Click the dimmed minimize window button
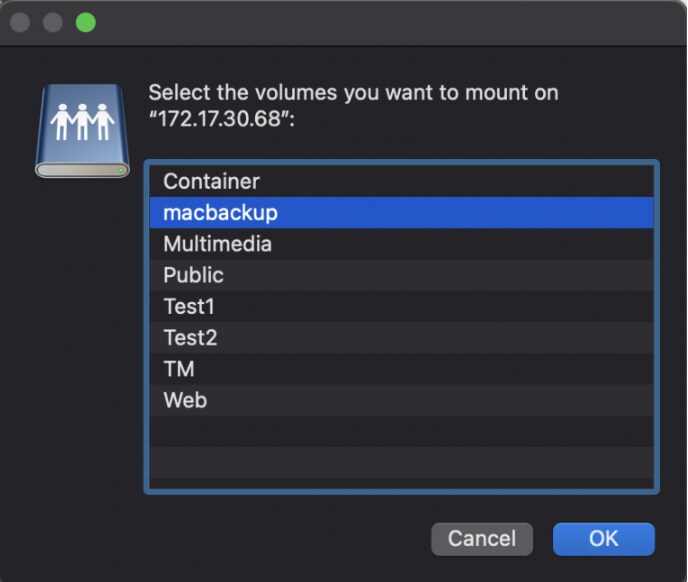Image resolution: width=688 pixels, height=582 pixels. pos(54,22)
